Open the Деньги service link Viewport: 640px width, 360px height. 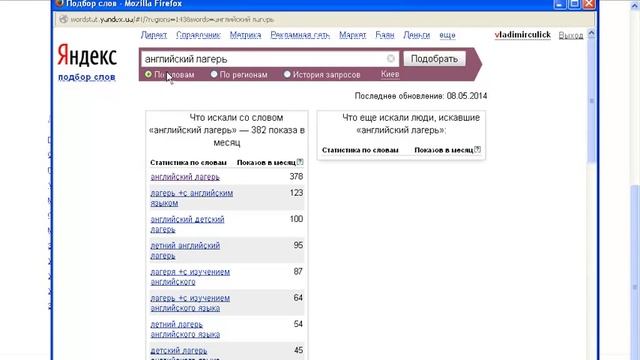point(417,35)
